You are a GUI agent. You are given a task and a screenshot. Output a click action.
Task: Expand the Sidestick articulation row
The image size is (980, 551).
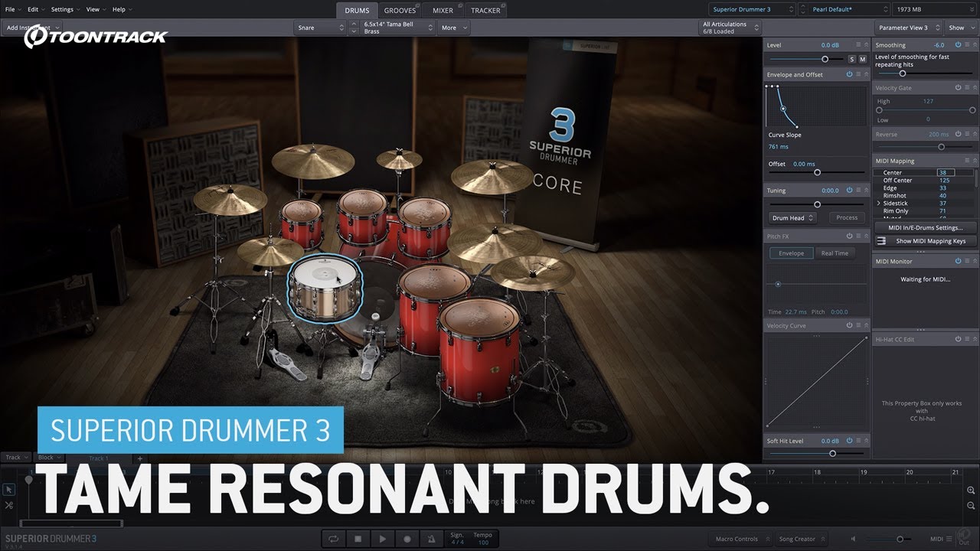click(x=879, y=204)
